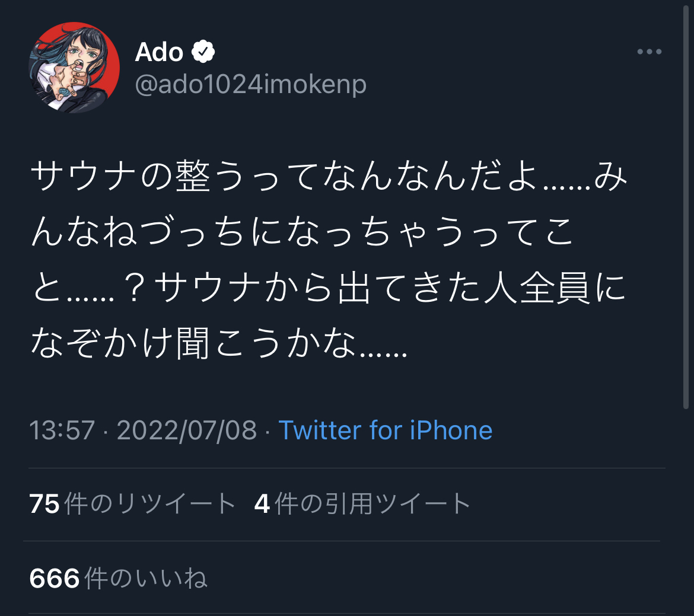
Task: Click the 13:57 timestamp
Action: pyautogui.click(x=62, y=430)
